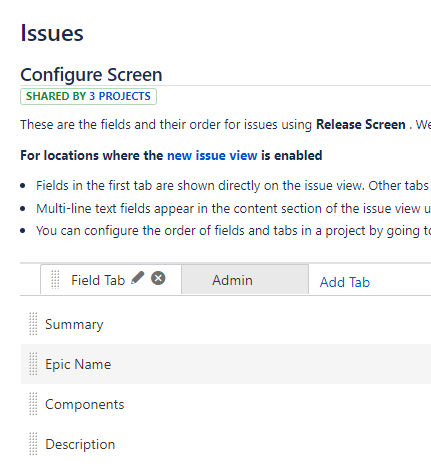Open the new issue view link
Viewport: 431px width, 466px height.
click(212, 155)
